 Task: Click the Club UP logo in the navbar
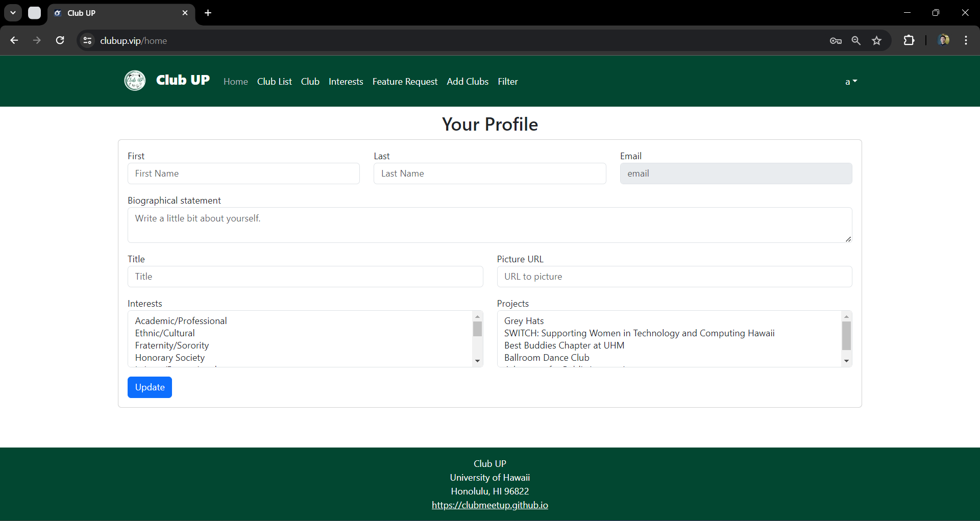pyautogui.click(x=134, y=81)
